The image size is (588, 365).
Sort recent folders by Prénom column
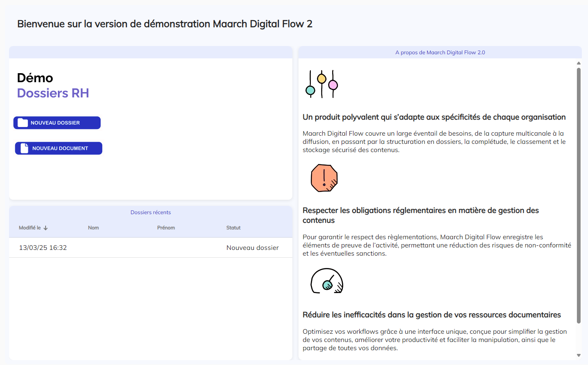166,228
